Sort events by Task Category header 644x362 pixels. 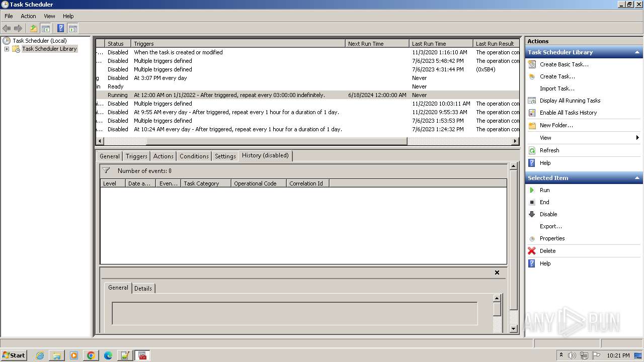[206, 184]
